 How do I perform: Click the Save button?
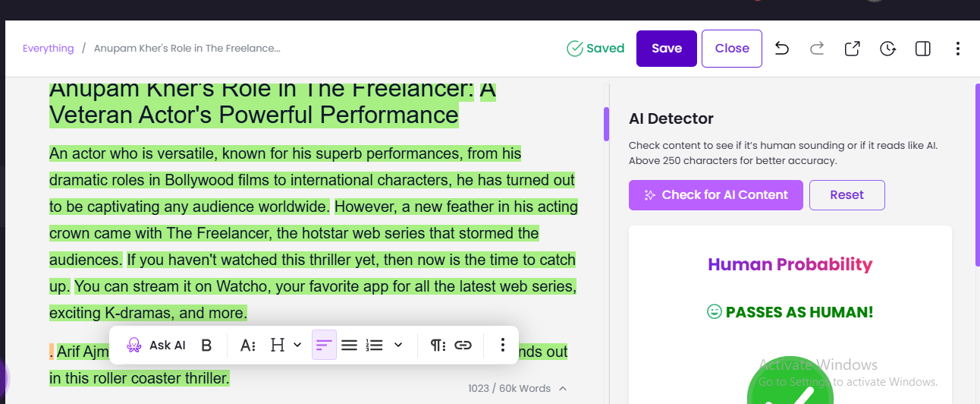point(667,49)
